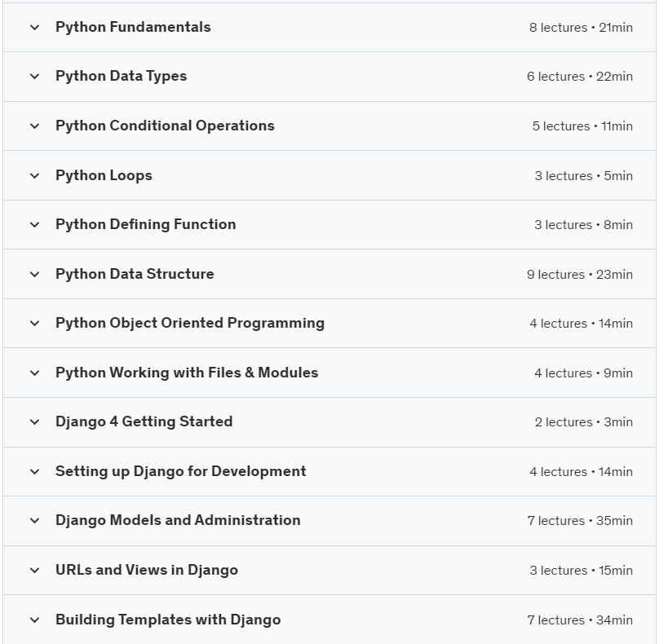Open Python Defining Function title
This screenshot has height=644, width=659.
pyautogui.click(x=145, y=225)
